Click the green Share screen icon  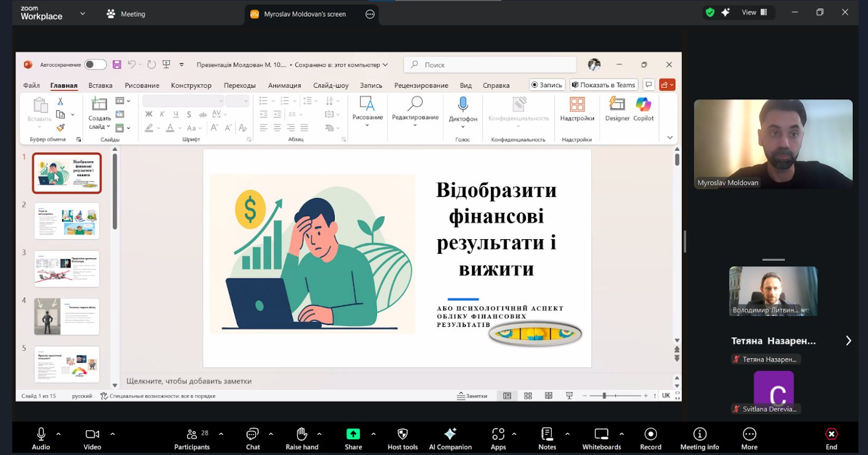353,434
